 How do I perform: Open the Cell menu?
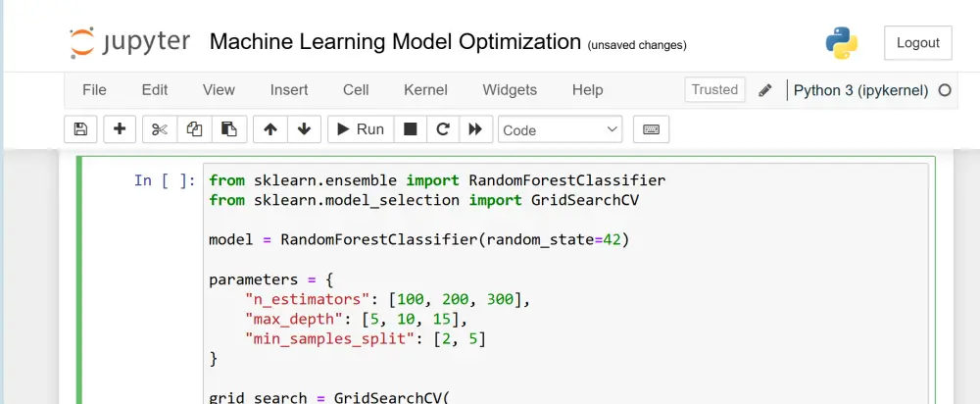click(356, 90)
